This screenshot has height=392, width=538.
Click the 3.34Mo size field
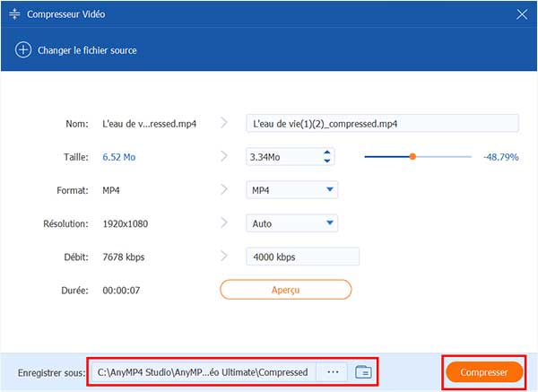281,157
